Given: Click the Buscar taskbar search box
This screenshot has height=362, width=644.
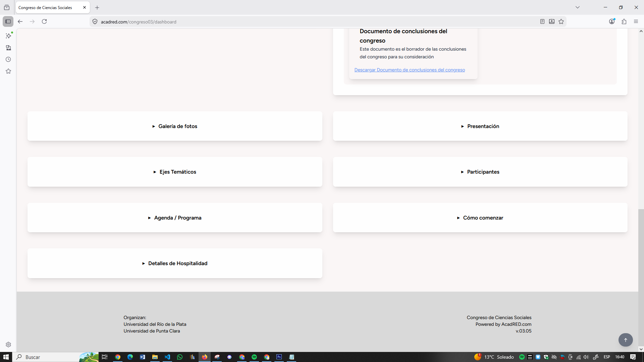Looking at the screenshot, I should tap(56, 357).
